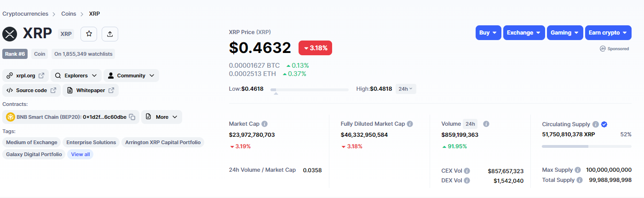The width and height of the screenshot is (644, 198).
Task: Expand the Community dropdown
Action: 132,76
